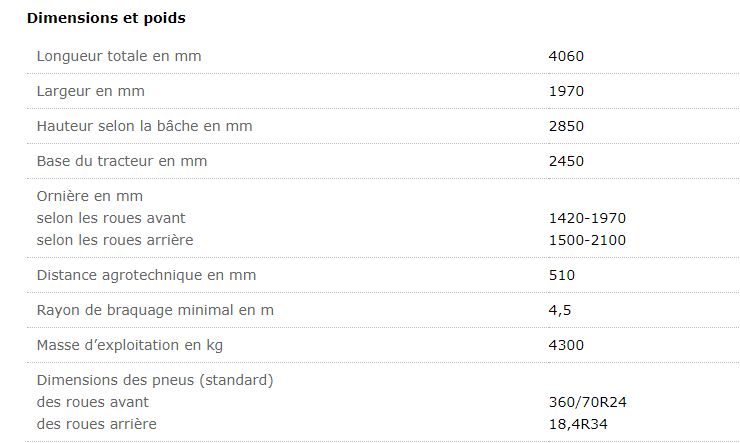Screen dimensions: 740x443
Task: Click the "Dimensions et poids" heading
Action: click(106, 18)
